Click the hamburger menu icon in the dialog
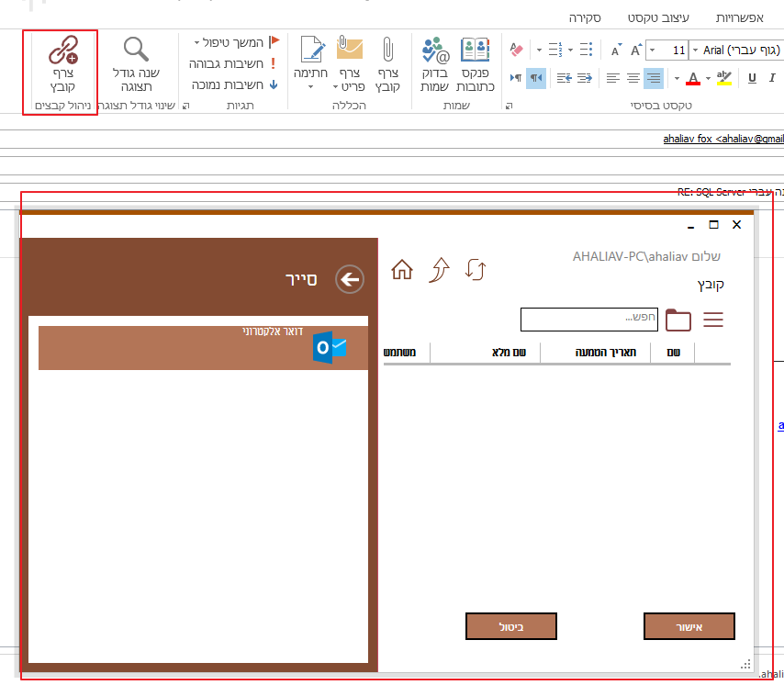 pos(713,320)
